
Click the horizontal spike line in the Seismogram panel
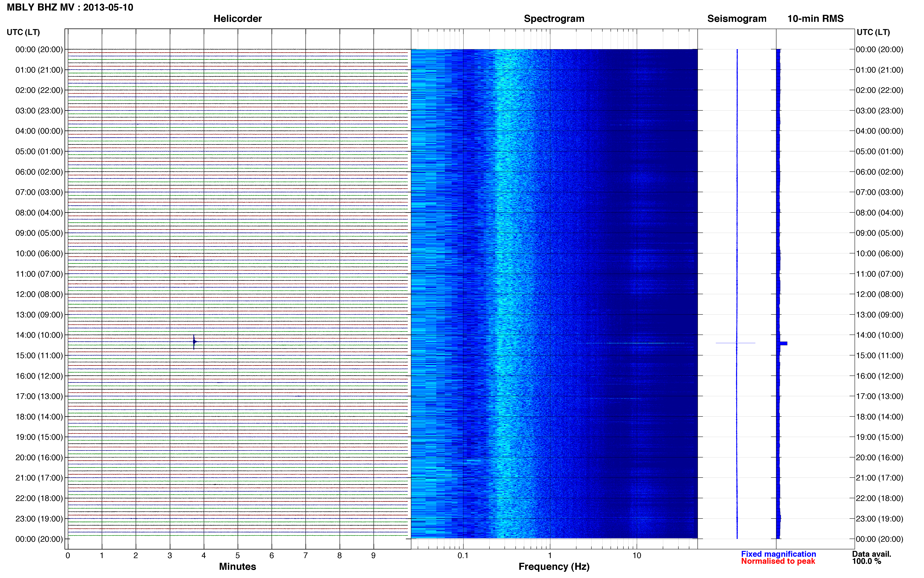(735, 343)
